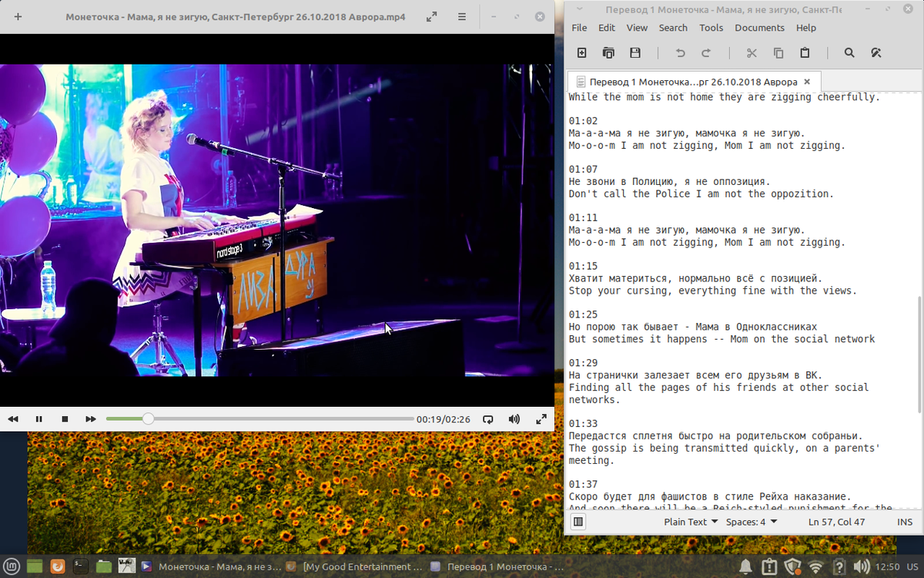This screenshot has width=924, height=578.
Task: Switch to the Монеточка video taskbar entry
Action: [x=211, y=566]
